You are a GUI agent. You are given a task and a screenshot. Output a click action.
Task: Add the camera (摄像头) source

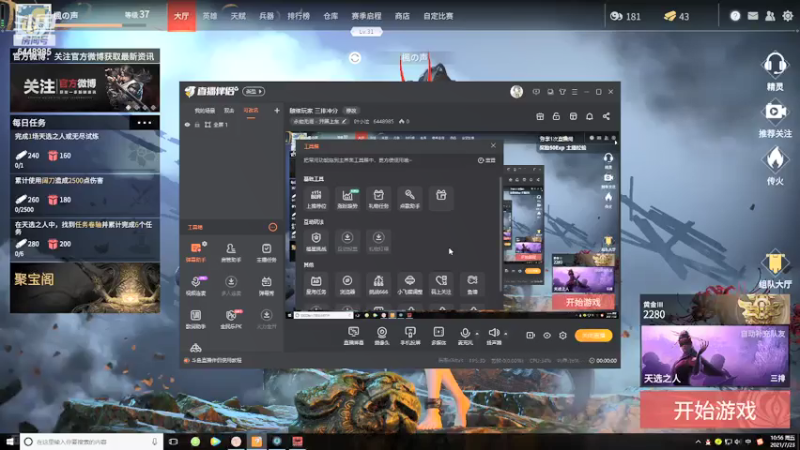coord(382,336)
